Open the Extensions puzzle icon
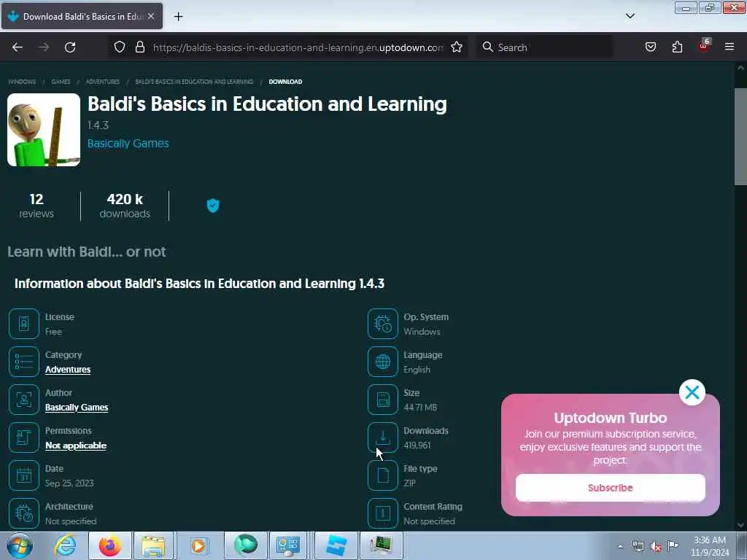 coord(677,47)
